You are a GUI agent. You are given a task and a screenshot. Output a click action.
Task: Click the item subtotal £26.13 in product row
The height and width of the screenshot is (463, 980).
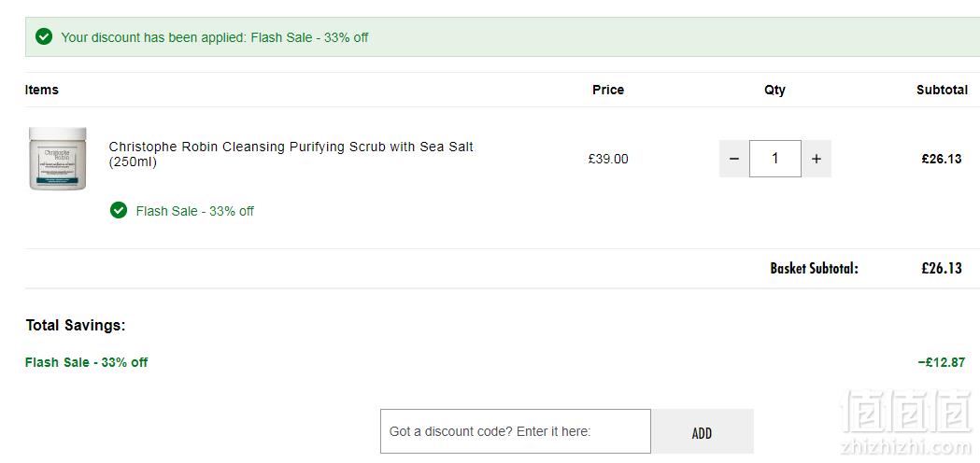coord(942,159)
